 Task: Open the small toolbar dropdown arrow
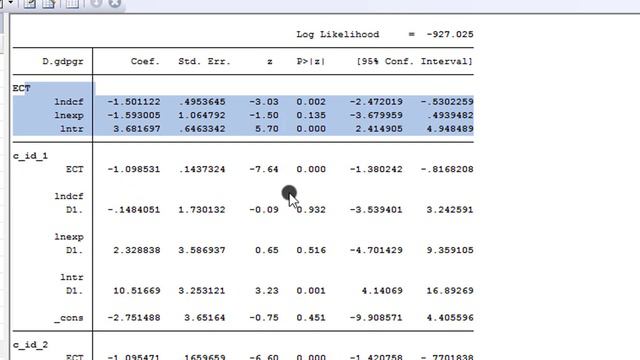point(11,2)
